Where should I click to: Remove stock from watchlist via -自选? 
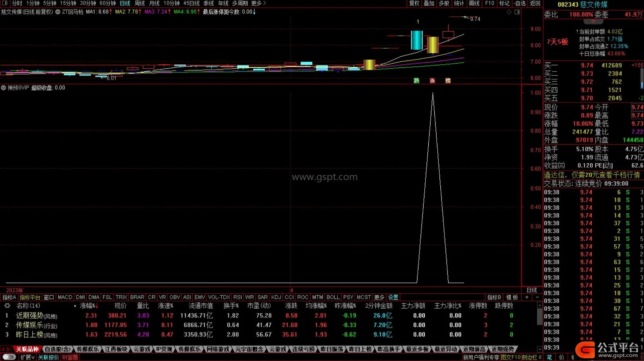(520, 3)
